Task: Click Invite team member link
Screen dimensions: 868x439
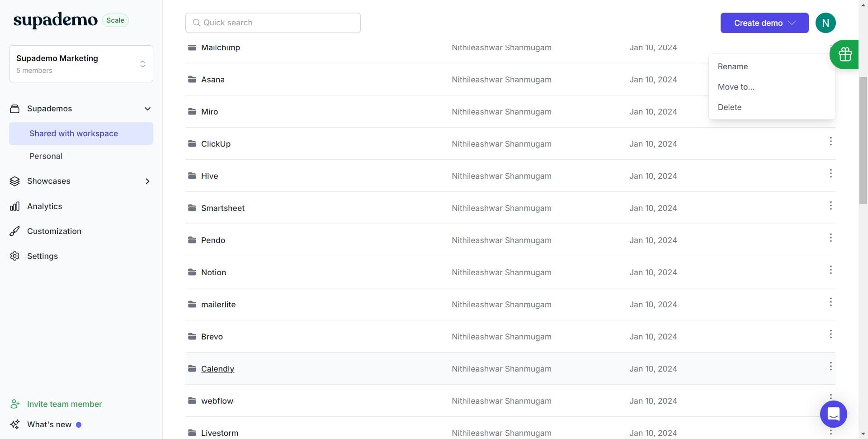Action: pyautogui.click(x=64, y=404)
